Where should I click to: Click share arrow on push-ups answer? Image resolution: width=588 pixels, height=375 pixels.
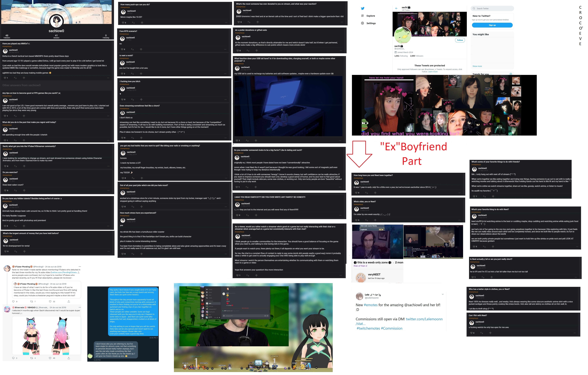pos(142,23)
